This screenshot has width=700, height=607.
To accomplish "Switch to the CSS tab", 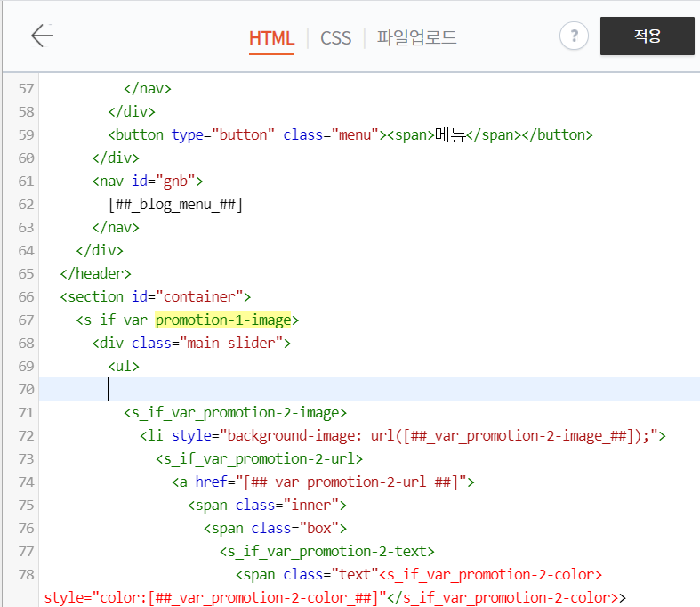I will click(x=335, y=38).
